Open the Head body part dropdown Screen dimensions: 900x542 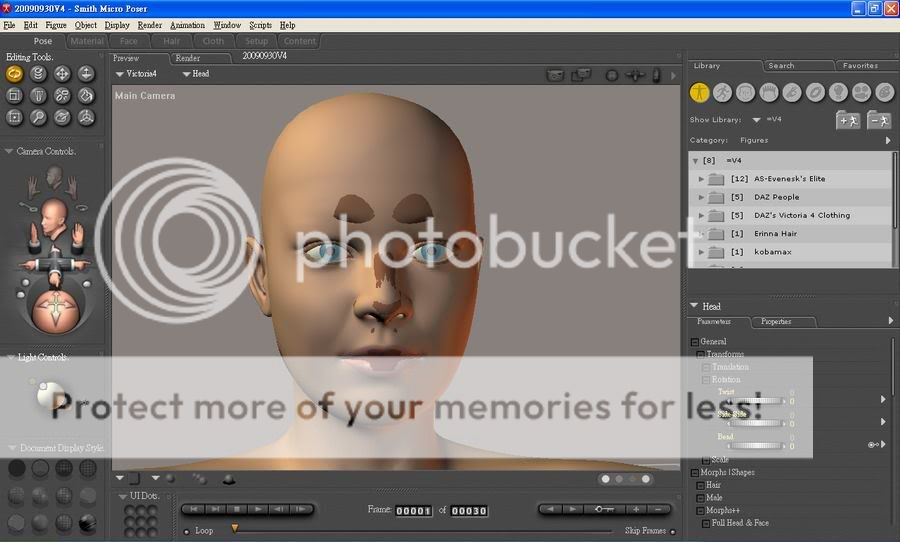pyautogui.click(x=195, y=74)
